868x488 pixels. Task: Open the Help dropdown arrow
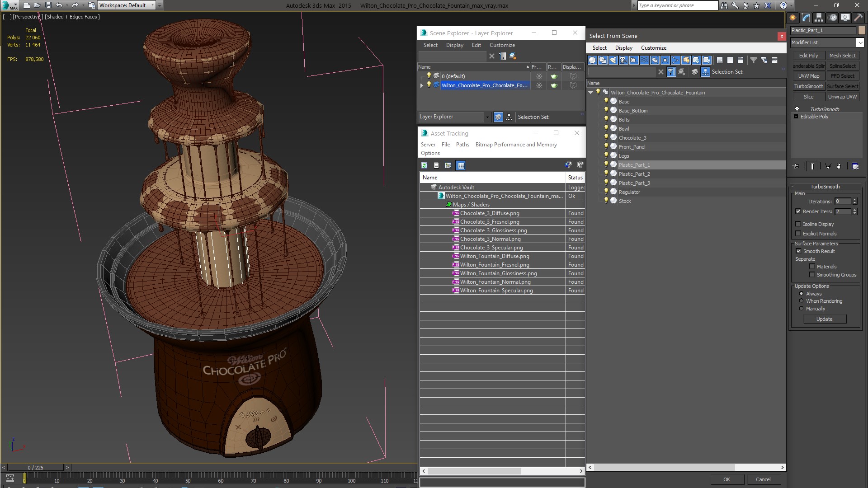point(792,5)
